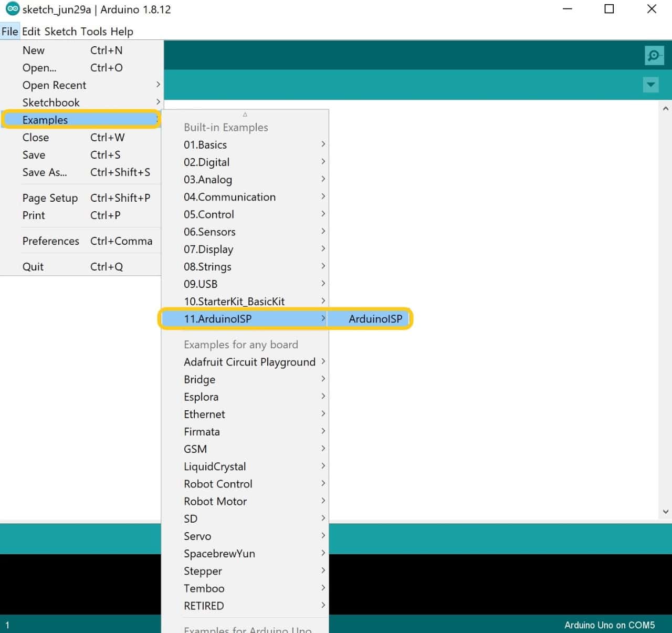Open the Serial Monitor magnifier icon
672x633 pixels.
(654, 55)
